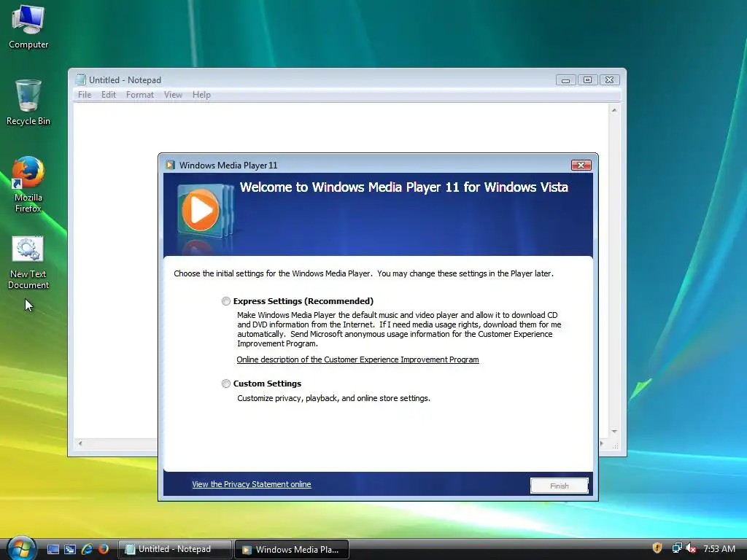Click the Windows Media Player title bar icon
The height and width of the screenshot is (560, 747).
[170, 166]
